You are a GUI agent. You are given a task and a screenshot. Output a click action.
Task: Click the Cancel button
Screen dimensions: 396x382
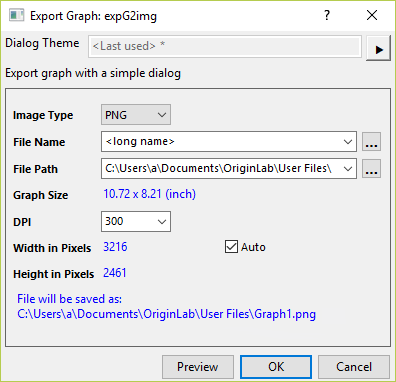pyautogui.click(x=354, y=367)
